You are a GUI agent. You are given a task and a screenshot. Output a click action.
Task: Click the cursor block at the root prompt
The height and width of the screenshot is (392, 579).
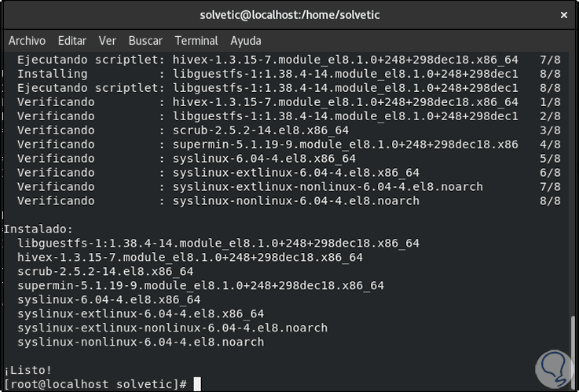point(197,384)
